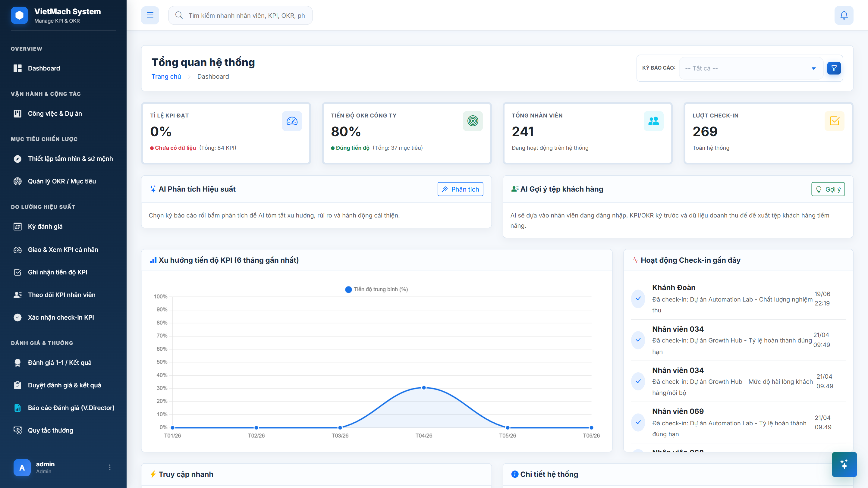The height and width of the screenshot is (488, 868).
Task: Click '(Tổng: 84 KPI)' text
Action: coord(218,148)
